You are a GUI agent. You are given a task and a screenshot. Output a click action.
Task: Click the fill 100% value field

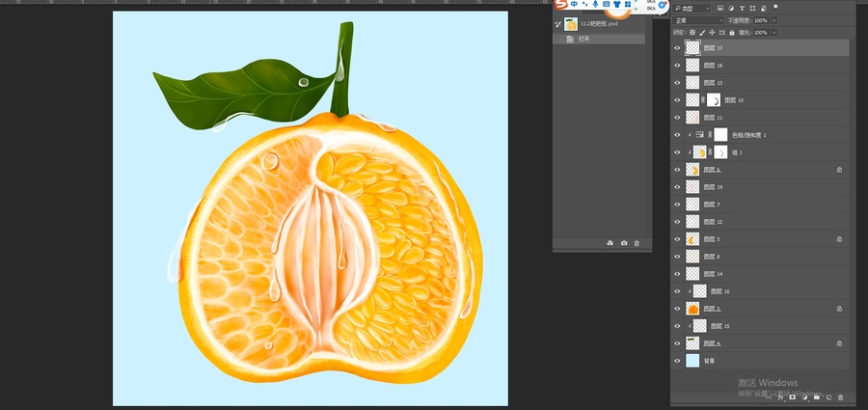click(x=761, y=33)
